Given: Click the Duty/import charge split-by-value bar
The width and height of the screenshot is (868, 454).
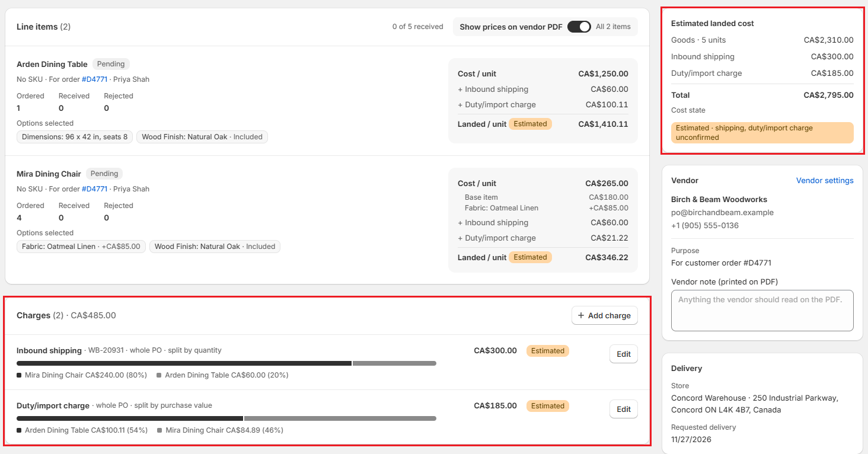Looking at the screenshot, I should tap(226, 418).
